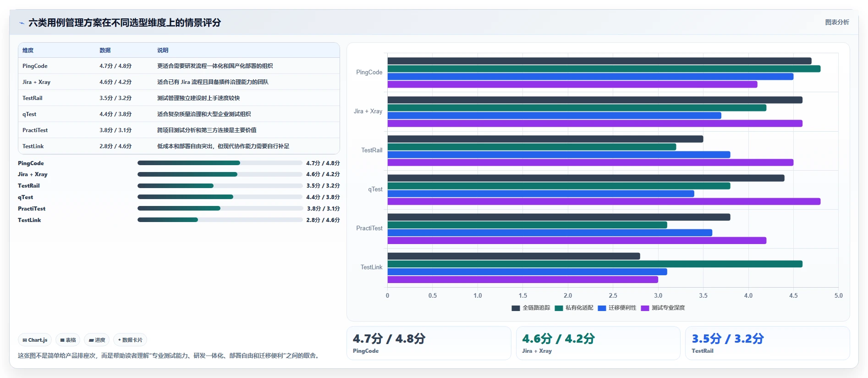
Task: Click the Jira + Xray data card
Action: click(598, 343)
